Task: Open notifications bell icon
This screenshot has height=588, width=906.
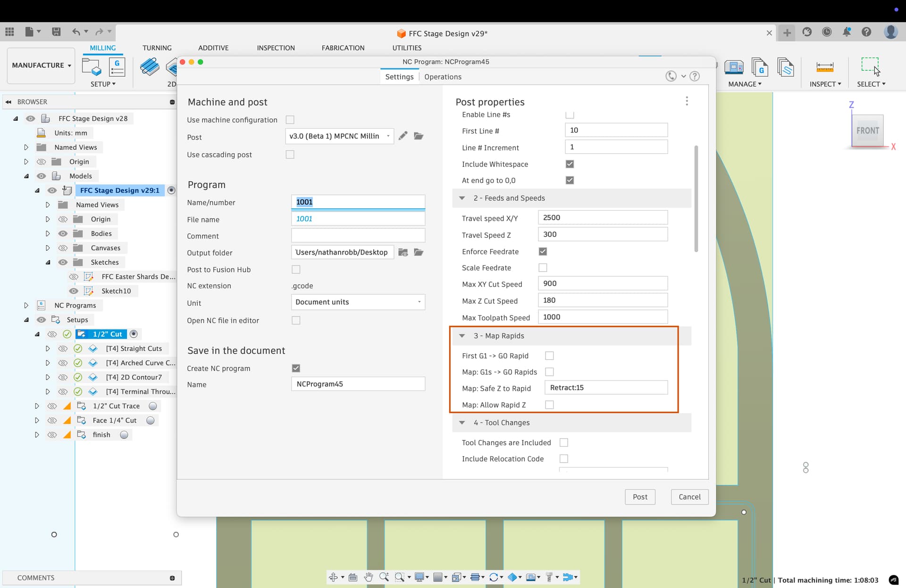Action: coord(847,32)
